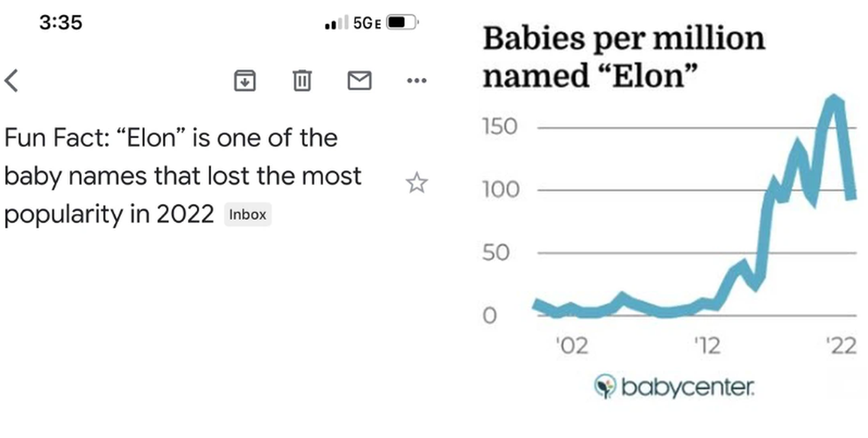868x438 pixels.
Task: Open the three-dot more options menu
Action: pos(417,80)
